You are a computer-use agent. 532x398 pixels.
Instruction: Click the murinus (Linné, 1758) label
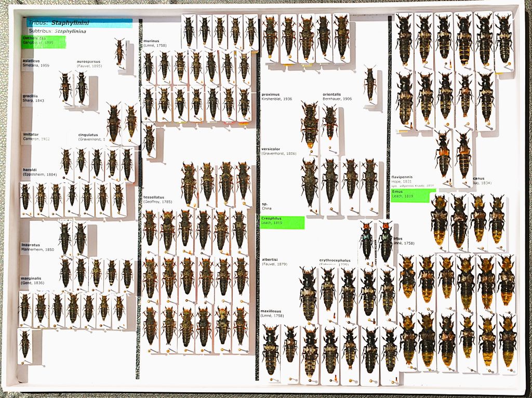tap(155, 43)
